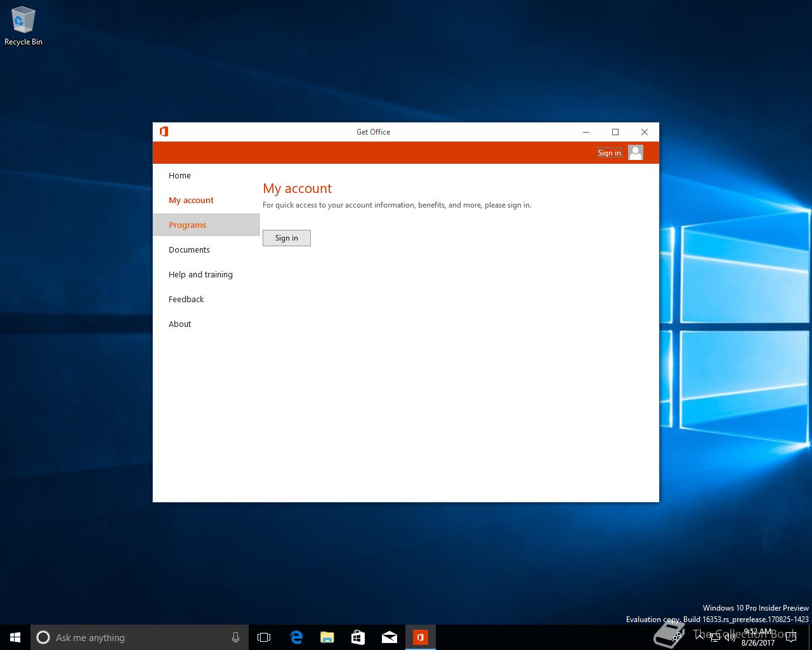
Task: Click the Sign in link in orange header
Action: (x=609, y=152)
